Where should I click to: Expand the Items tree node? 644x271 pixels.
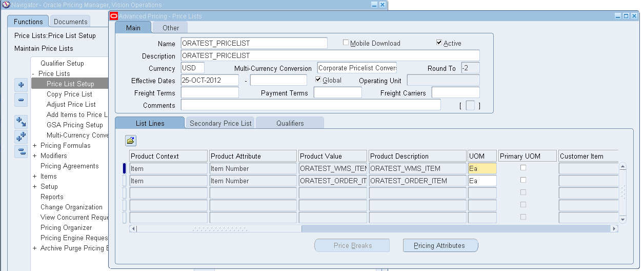point(34,176)
